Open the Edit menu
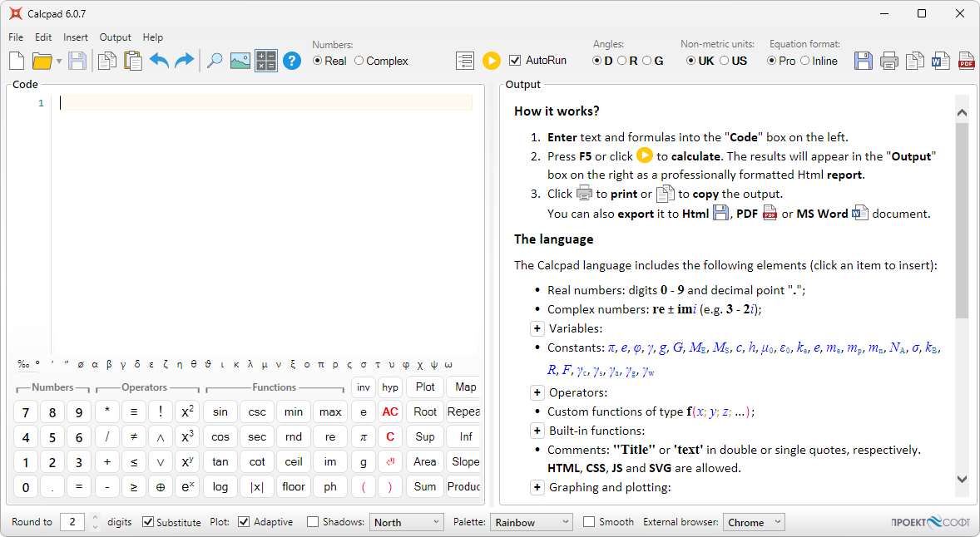 [x=43, y=37]
